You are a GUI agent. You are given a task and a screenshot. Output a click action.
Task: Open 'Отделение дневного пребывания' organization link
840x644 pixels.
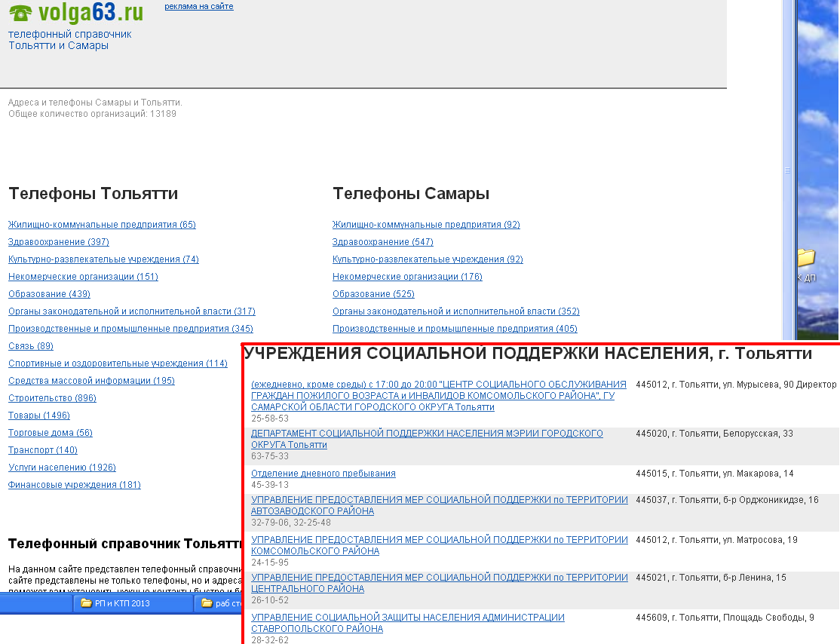(323, 474)
